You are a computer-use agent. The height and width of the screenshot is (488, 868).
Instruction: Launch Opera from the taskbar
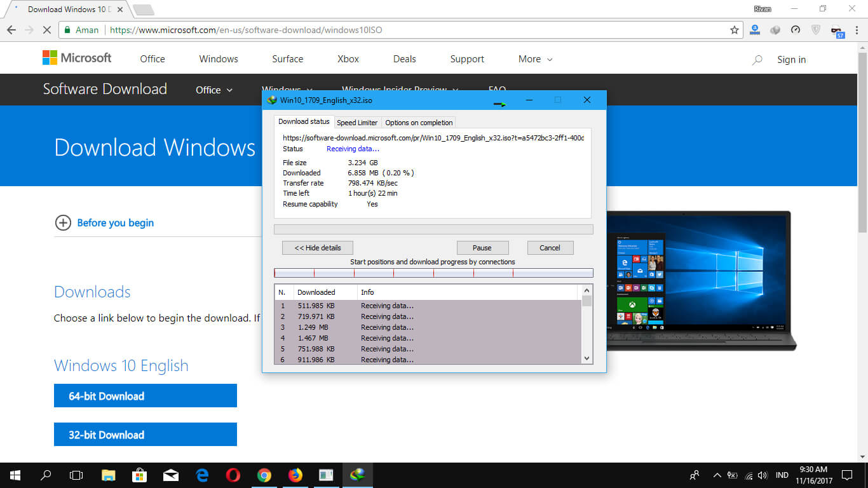pos(233,475)
